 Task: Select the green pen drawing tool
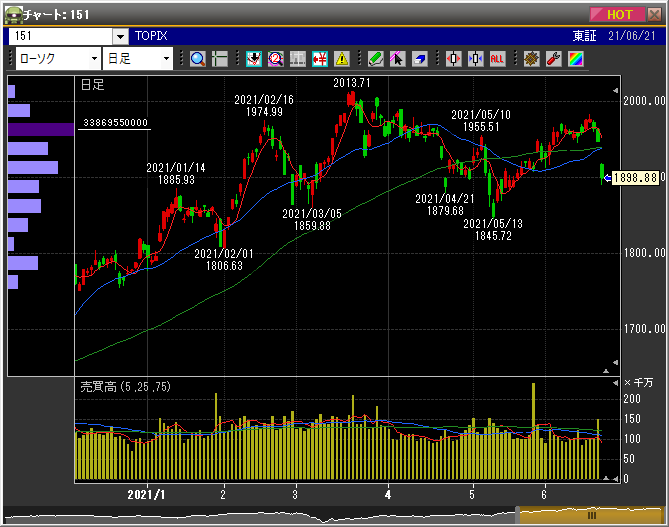[375, 58]
